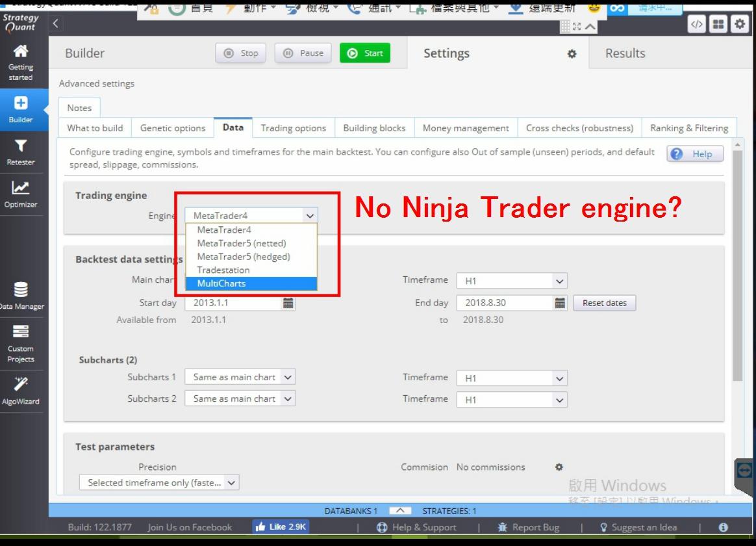The height and width of the screenshot is (546, 756).
Task: Open the Notes tab
Action: 79,107
